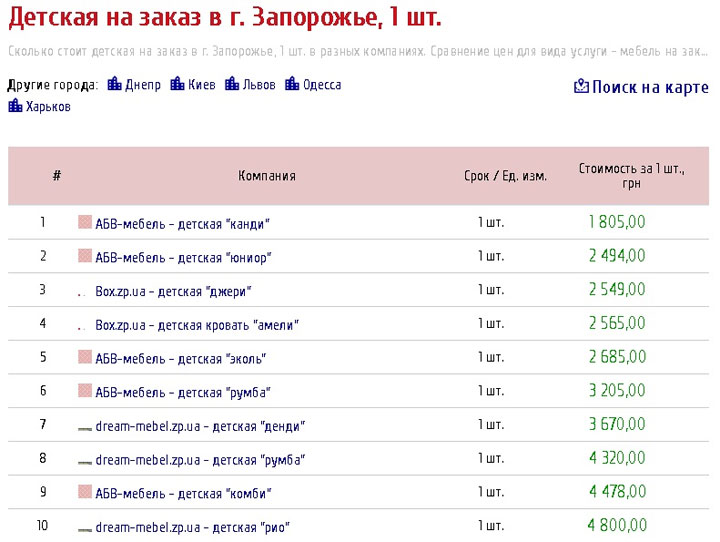Click the building icon next to Одесса
The width and height of the screenshot is (720, 542).
(292, 85)
